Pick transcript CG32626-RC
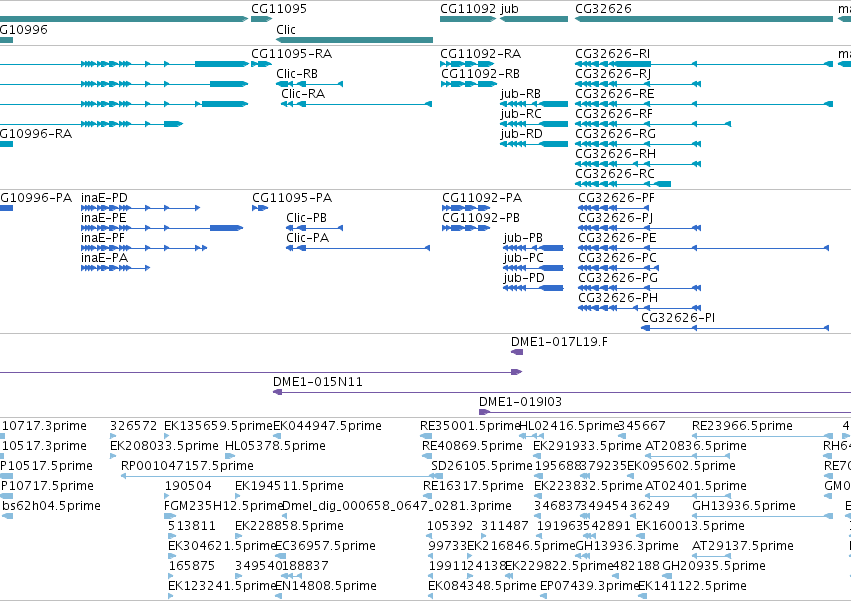 (615, 174)
